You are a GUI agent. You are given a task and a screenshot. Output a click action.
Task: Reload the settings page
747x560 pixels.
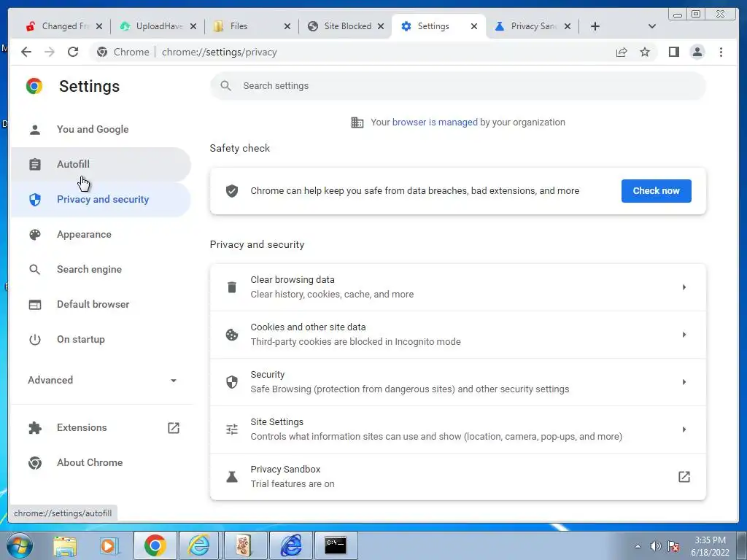(x=73, y=52)
